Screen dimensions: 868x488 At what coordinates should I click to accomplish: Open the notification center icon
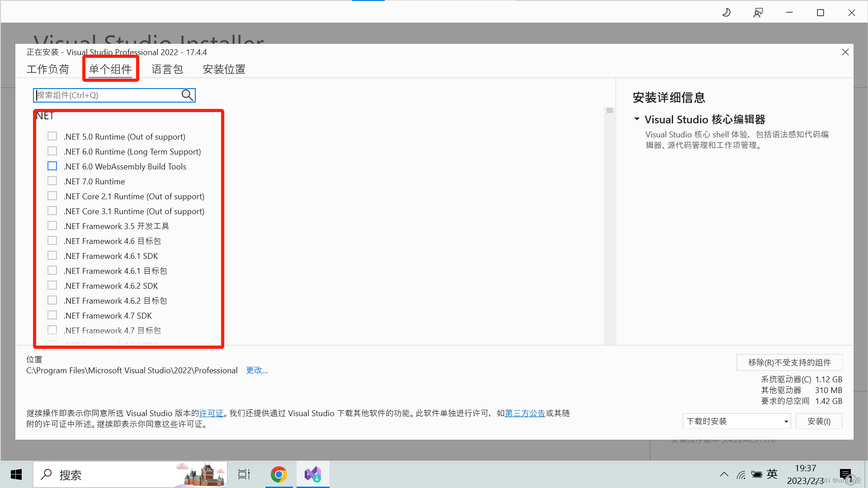tap(845, 474)
